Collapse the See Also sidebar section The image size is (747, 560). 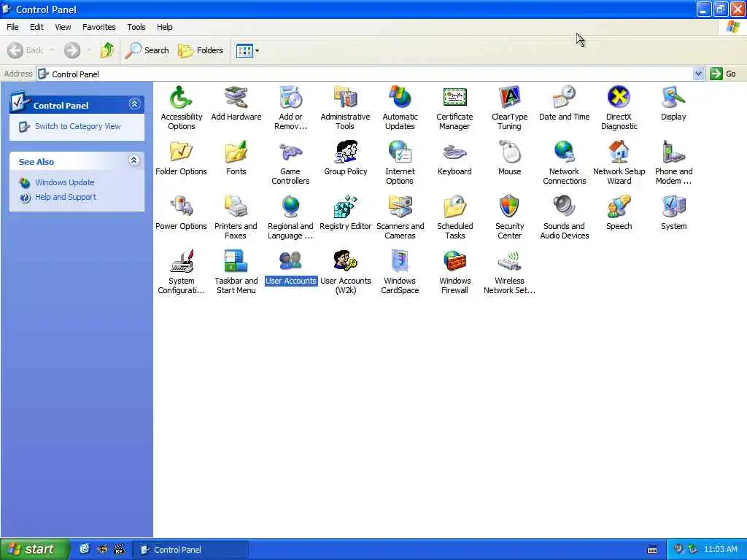134,160
